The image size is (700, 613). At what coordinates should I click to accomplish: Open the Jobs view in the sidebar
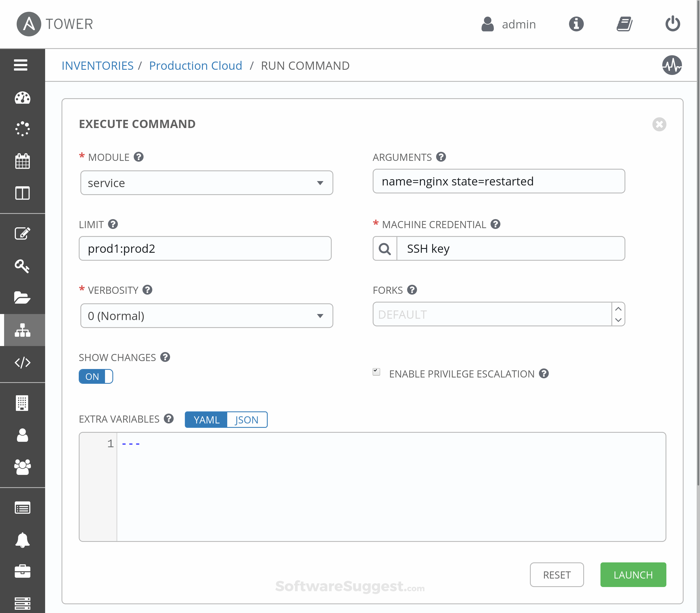click(23, 128)
